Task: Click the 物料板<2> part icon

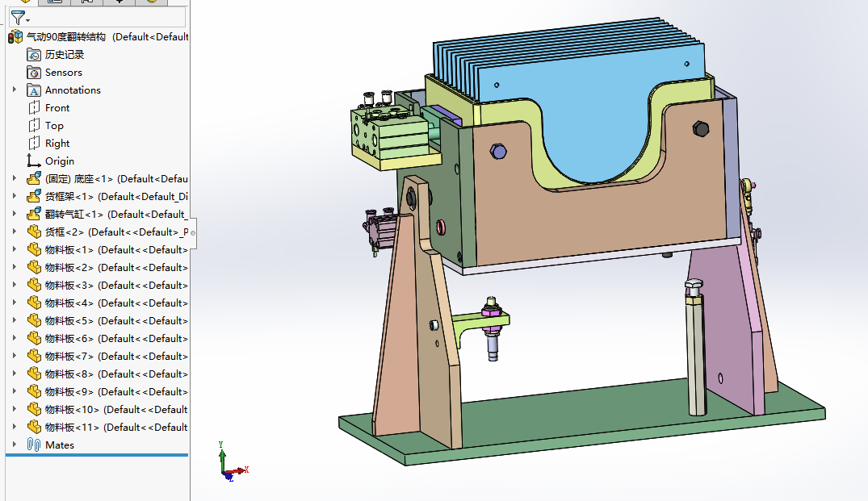Action: [34, 267]
